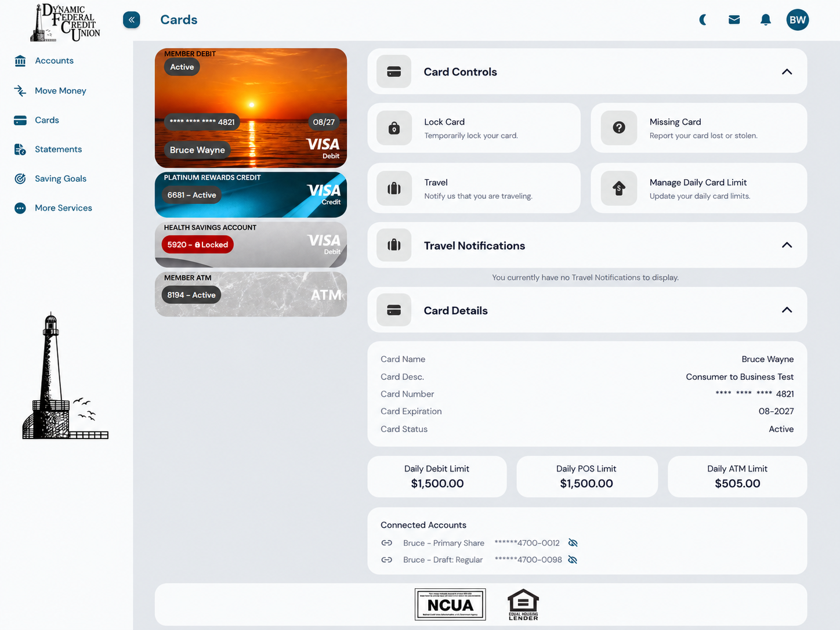Viewport: 840px width, 630px height.
Task: Go to Accounts in the sidebar
Action: [x=54, y=61]
